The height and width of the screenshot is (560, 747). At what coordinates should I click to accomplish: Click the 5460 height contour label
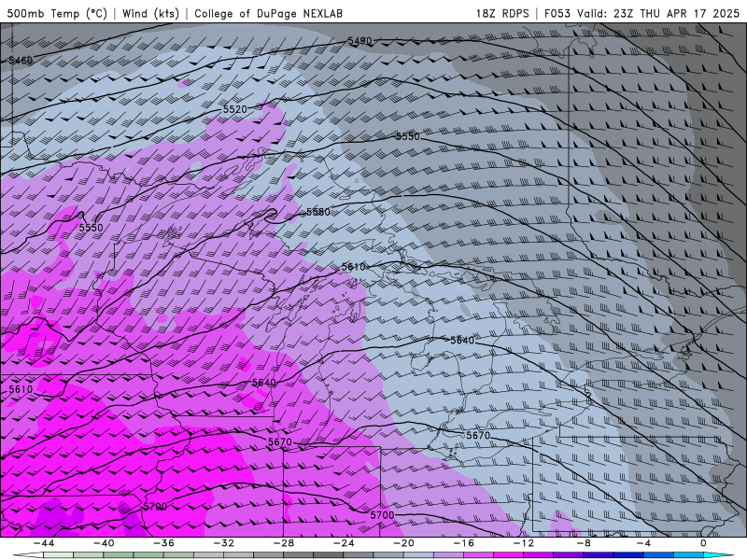coord(21,60)
